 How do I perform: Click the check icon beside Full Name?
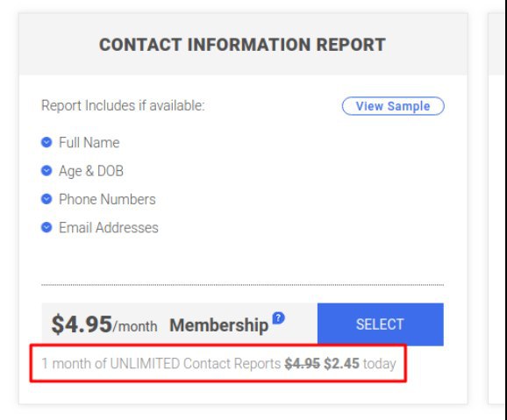(x=46, y=142)
